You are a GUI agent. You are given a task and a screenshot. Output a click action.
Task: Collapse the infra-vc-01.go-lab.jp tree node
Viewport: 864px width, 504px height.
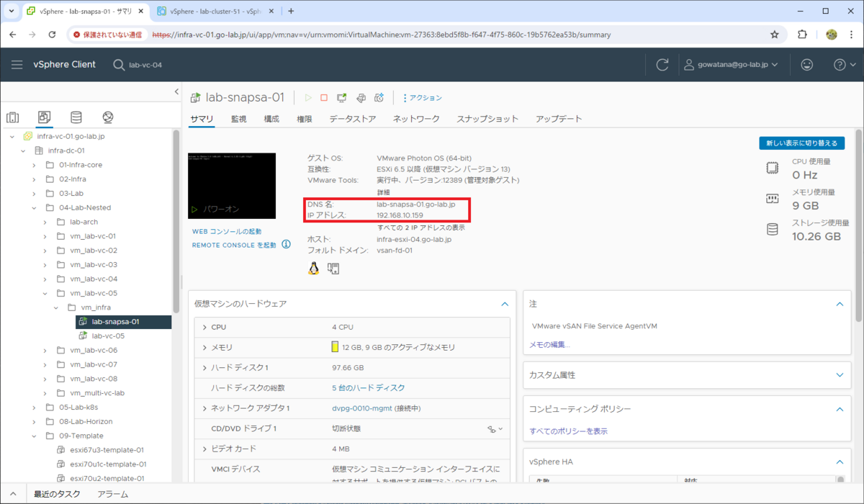12,136
